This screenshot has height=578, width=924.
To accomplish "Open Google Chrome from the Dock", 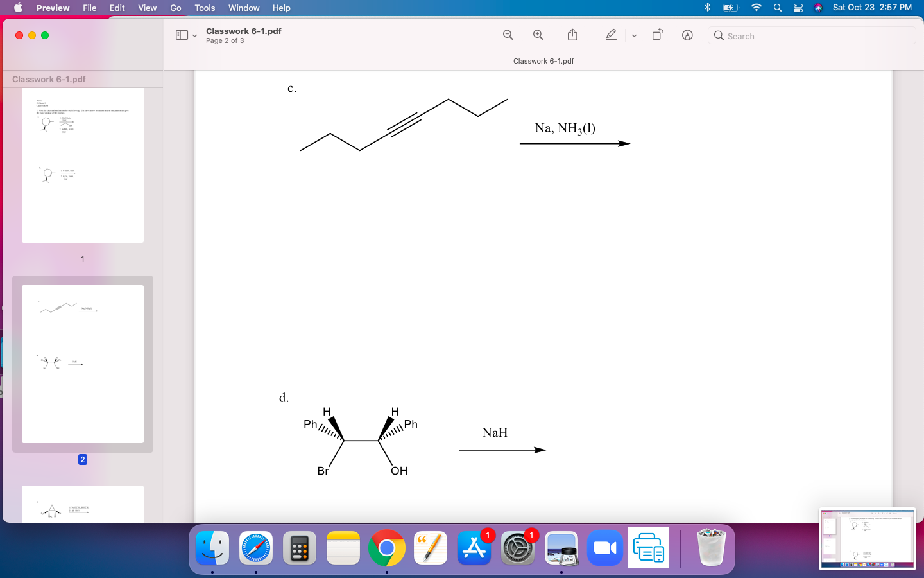I will [387, 548].
